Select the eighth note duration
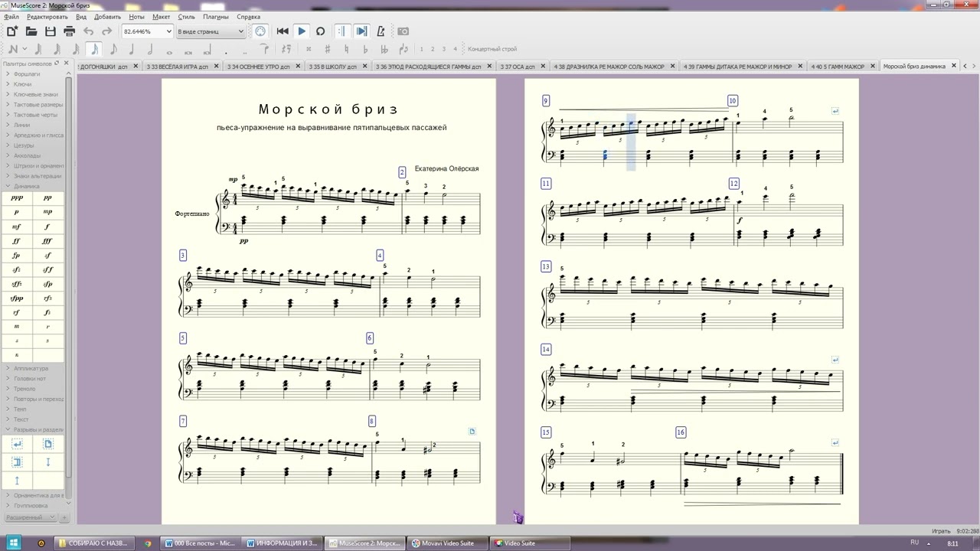Screen dimensions: 980x551 click(113, 49)
